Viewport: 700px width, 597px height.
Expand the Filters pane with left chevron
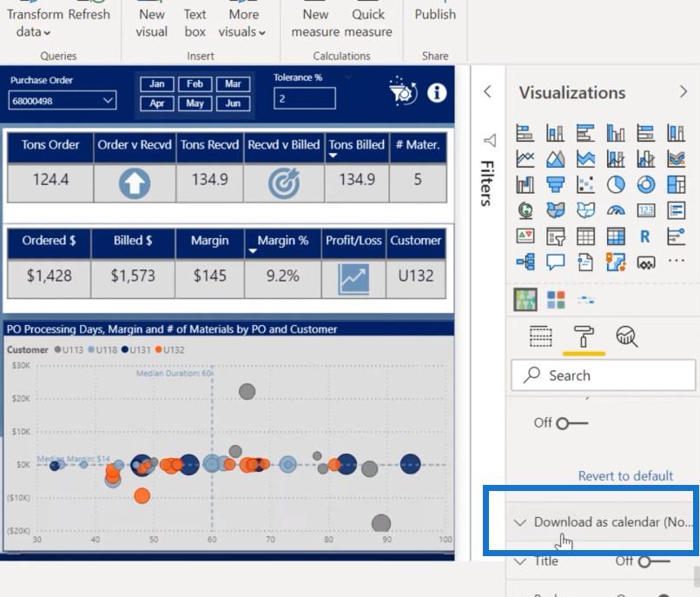[487, 91]
